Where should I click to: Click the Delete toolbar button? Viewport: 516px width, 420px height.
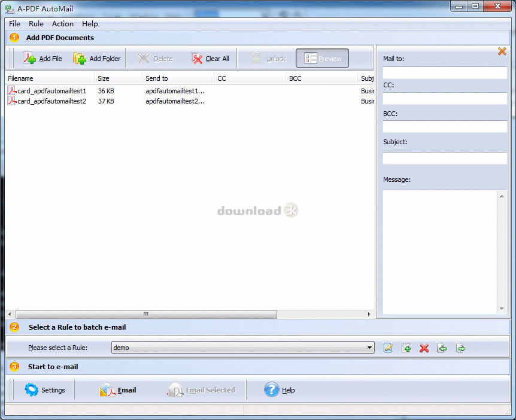pos(155,59)
